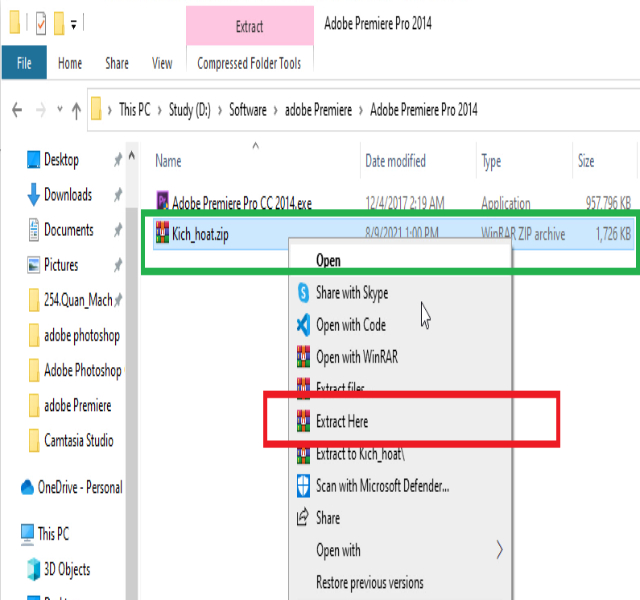Navigate to adobe Premiere in breadcrumb
Image resolution: width=640 pixels, height=600 pixels.
(x=318, y=110)
